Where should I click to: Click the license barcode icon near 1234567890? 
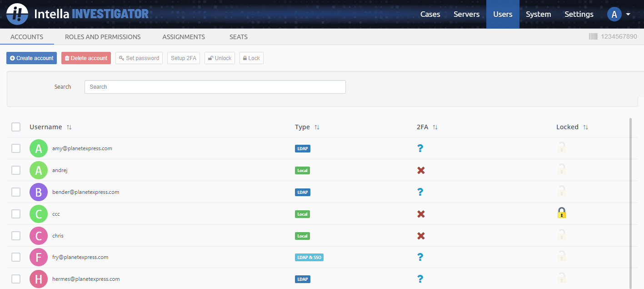(x=593, y=36)
